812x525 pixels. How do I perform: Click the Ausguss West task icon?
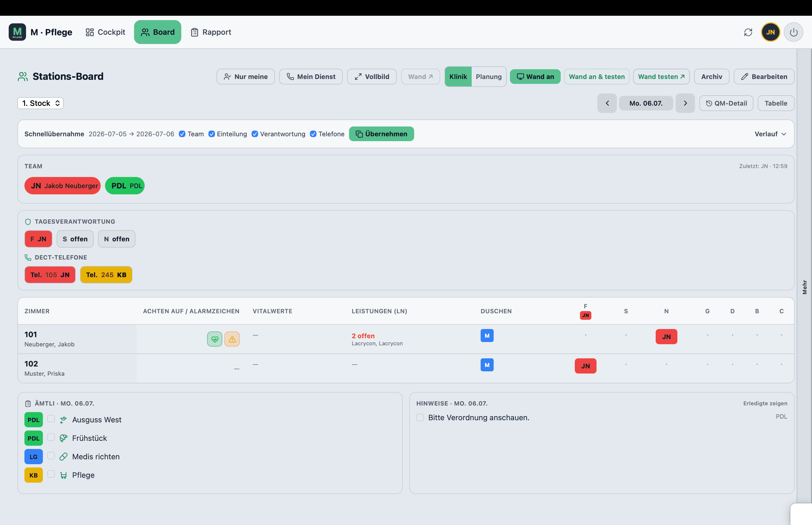click(64, 420)
